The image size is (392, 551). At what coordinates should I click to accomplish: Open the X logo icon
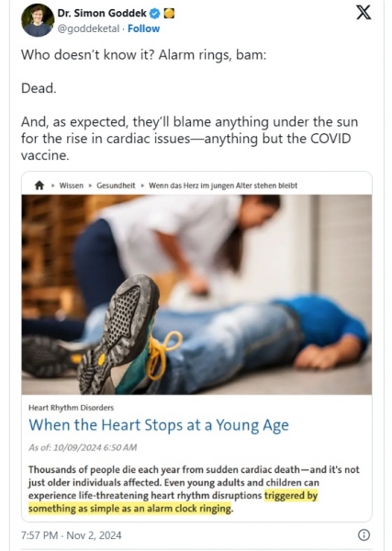364,13
